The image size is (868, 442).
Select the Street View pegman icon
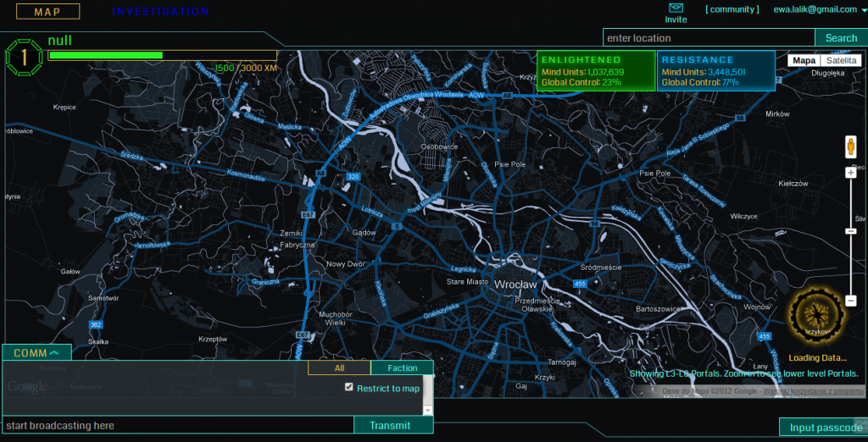click(x=851, y=147)
